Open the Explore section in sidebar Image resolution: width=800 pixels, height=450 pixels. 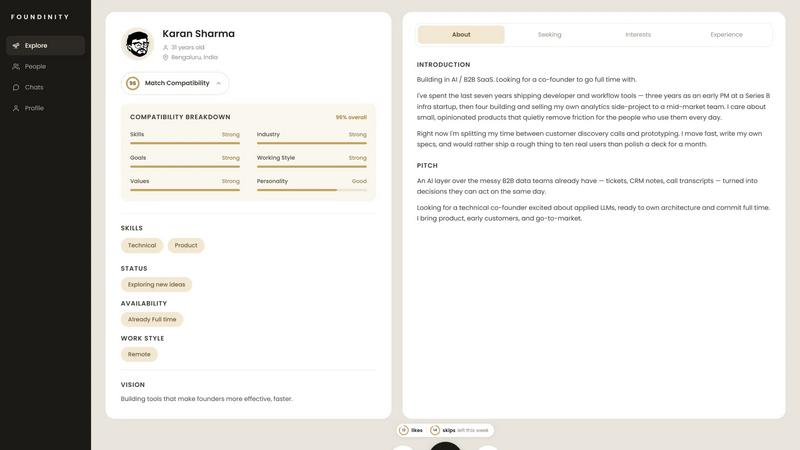(x=45, y=45)
